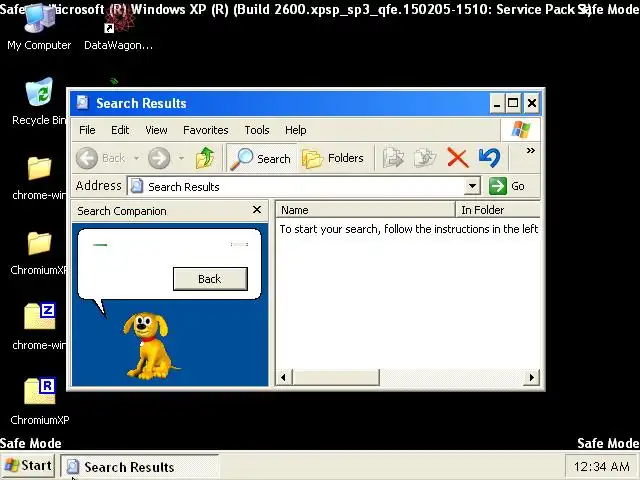This screenshot has height=480, width=640.
Task: Go up one folder level icon
Action: [205, 158]
